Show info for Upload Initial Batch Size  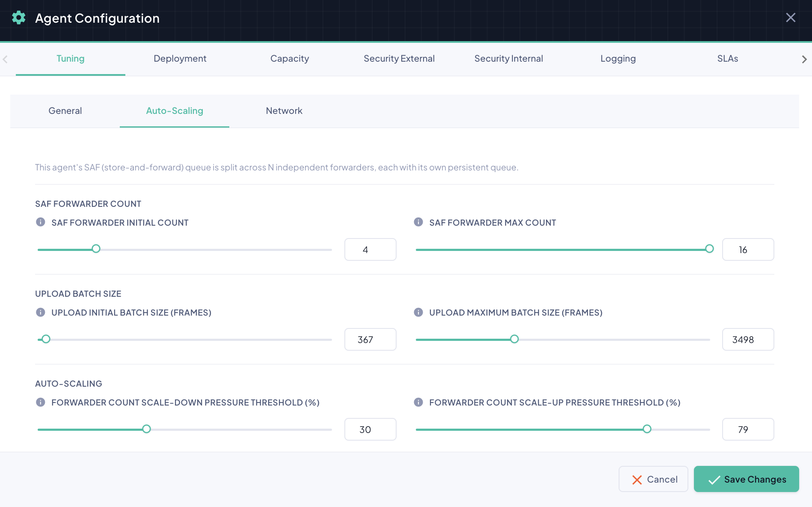point(41,312)
